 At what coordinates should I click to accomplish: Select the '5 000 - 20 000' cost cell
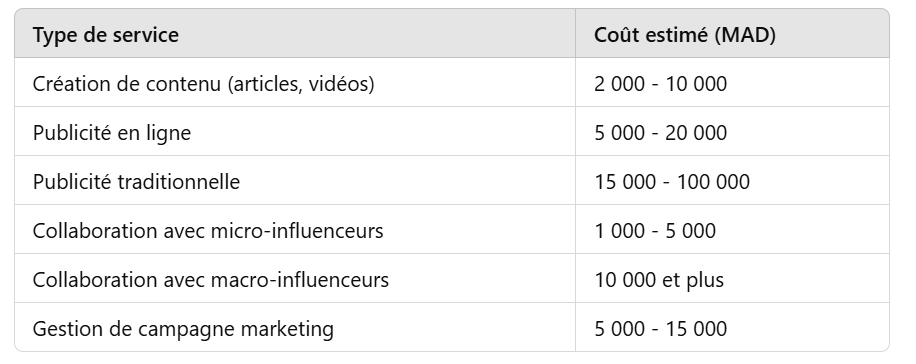[x=732, y=131]
